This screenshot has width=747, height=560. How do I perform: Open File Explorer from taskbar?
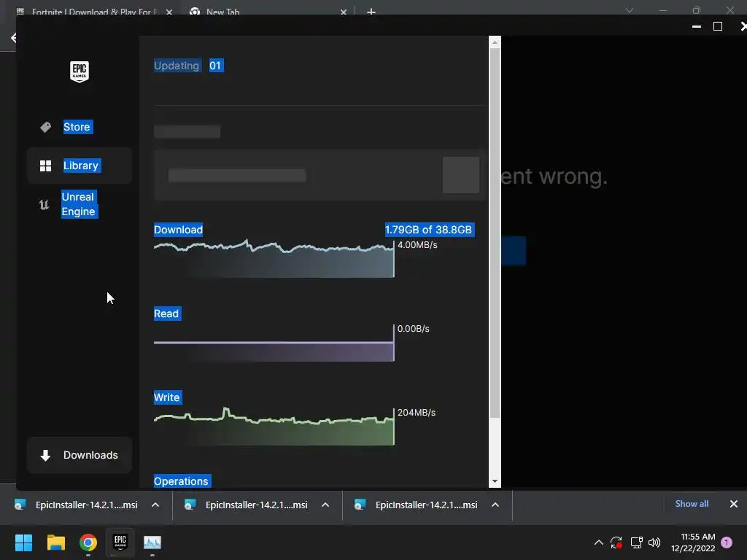(55, 542)
